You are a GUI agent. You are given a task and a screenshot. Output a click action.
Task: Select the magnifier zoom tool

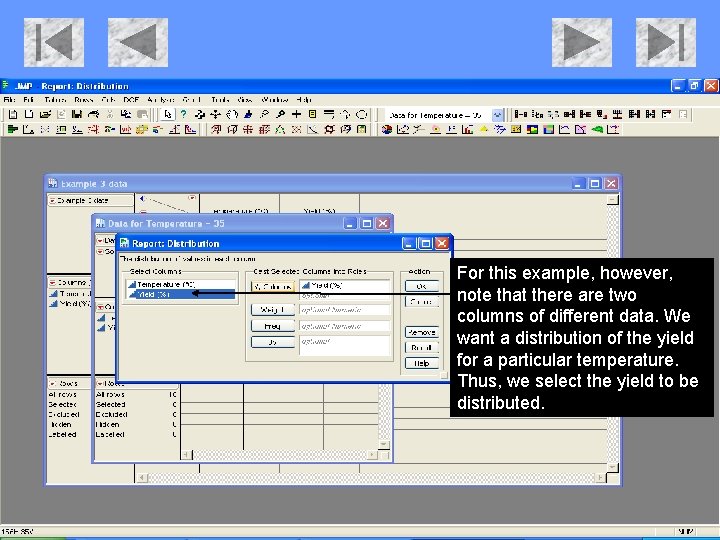[x=280, y=114]
